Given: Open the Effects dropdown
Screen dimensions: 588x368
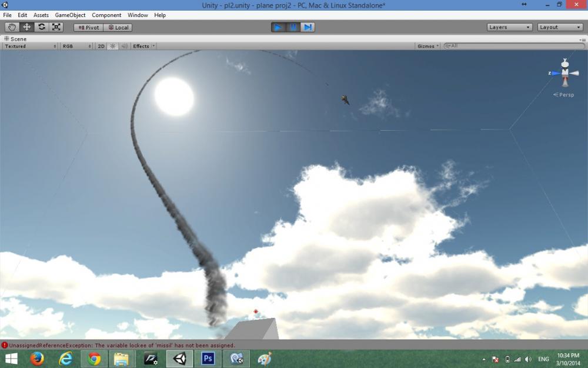Looking at the screenshot, I should point(143,46).
